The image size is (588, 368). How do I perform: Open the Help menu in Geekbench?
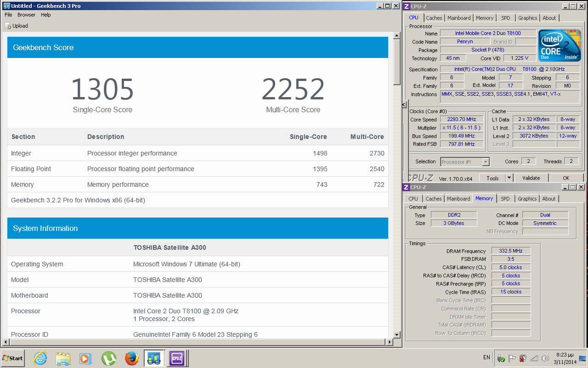point(45,15)
